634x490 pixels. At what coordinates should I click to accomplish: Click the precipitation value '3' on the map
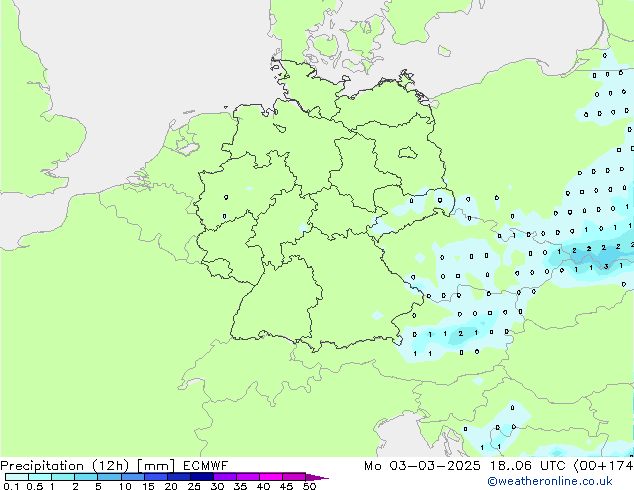click(x=606, y=266)
